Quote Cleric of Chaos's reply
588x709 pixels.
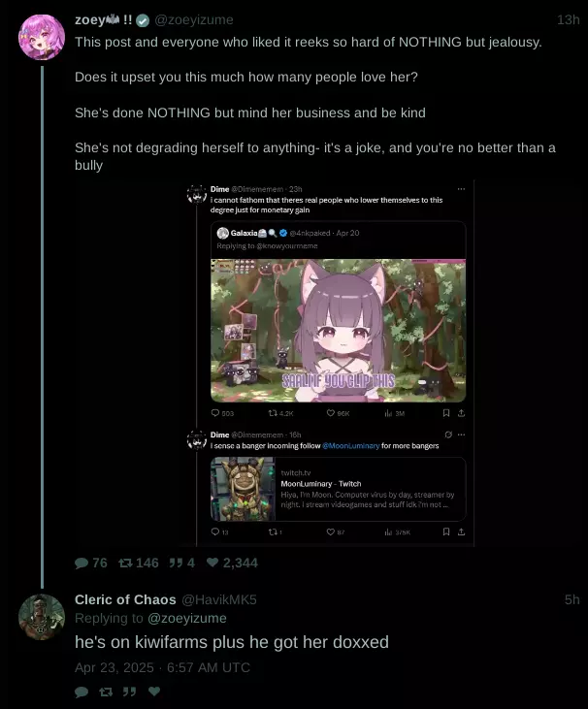coord(130,692)
